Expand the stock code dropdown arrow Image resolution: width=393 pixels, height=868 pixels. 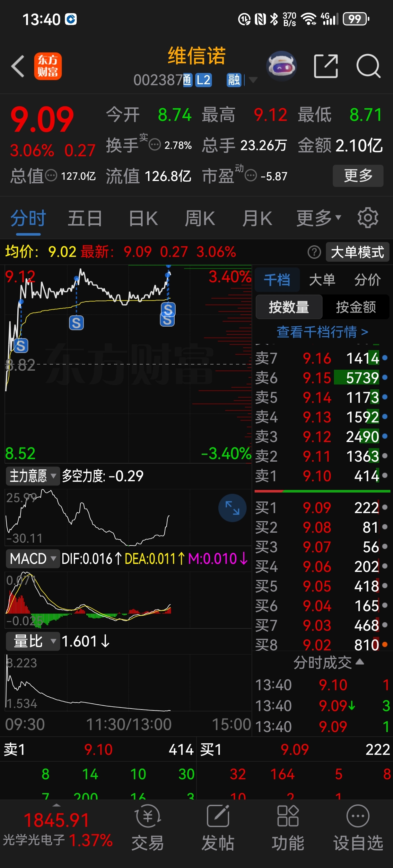coord(253,80)
